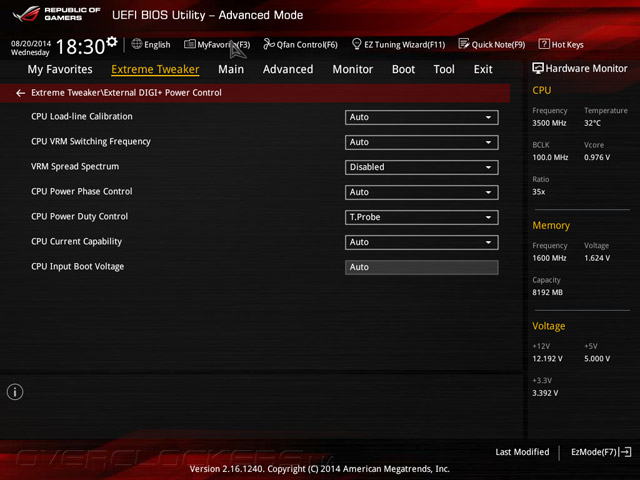
Task: Click the memory frequency 1600 MHz
Action: [549, 258]
